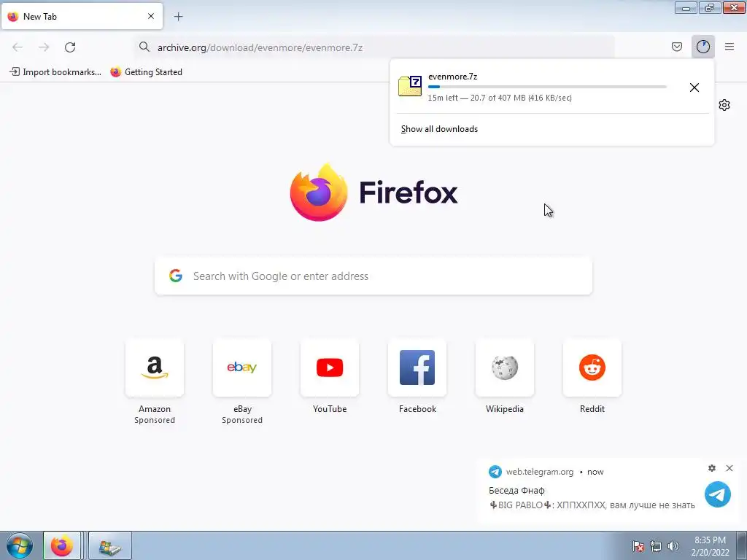747x560 pixels.
Task: Dismiss the Telegram notification
Action: coord(729,468)
